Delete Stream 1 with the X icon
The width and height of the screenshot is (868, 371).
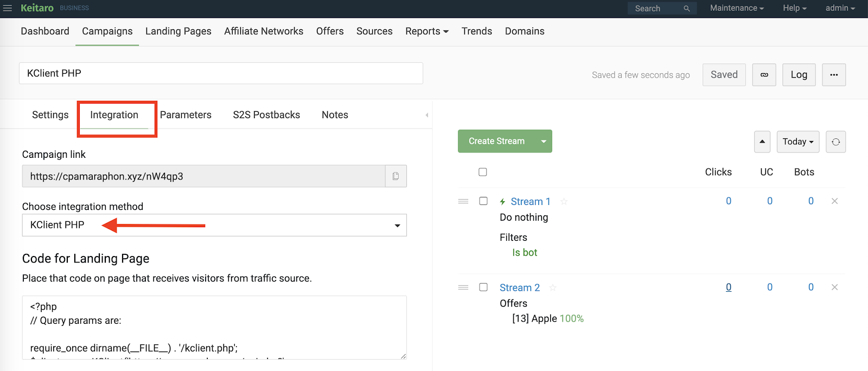pyautogui.click(x=834, y=201)
